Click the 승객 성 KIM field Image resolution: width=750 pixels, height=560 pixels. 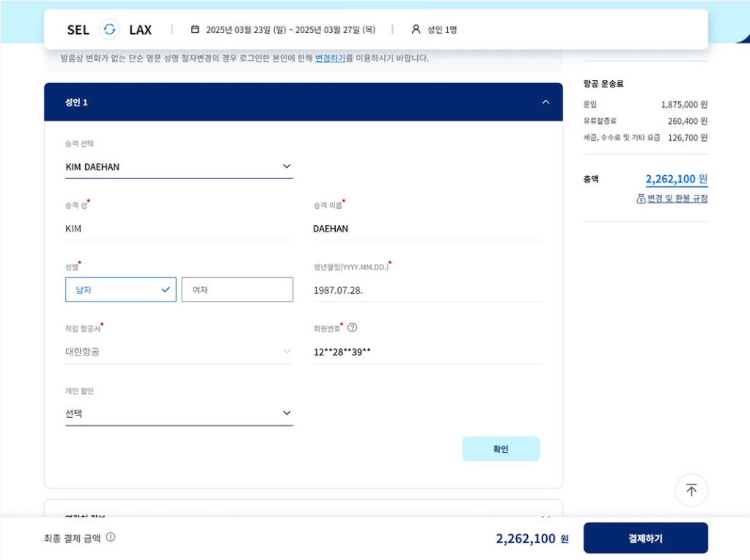179,229
